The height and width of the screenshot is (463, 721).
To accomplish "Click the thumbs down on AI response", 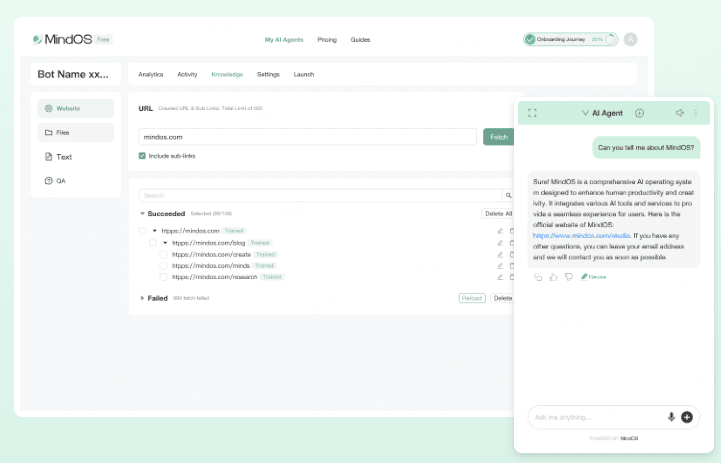I will [568, 276].
